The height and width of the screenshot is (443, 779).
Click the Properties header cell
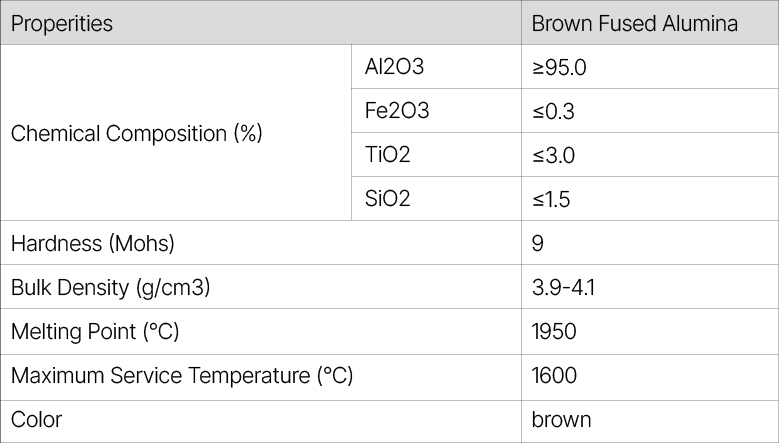coord(62,23)
